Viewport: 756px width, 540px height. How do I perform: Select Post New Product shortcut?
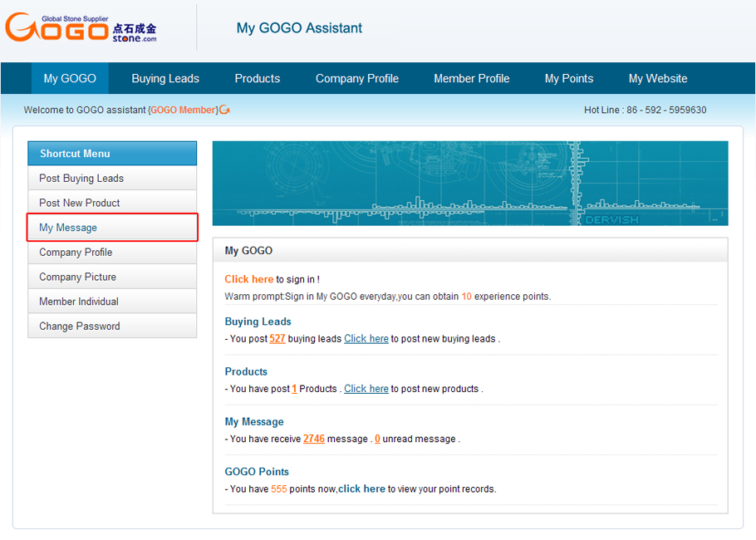80,203
